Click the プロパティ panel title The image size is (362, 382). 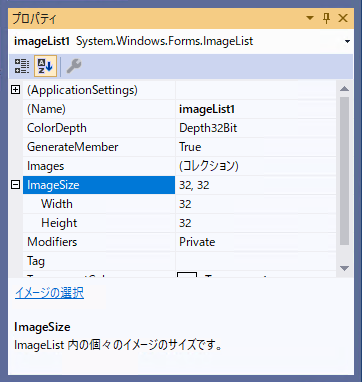[x=34, y=18]
